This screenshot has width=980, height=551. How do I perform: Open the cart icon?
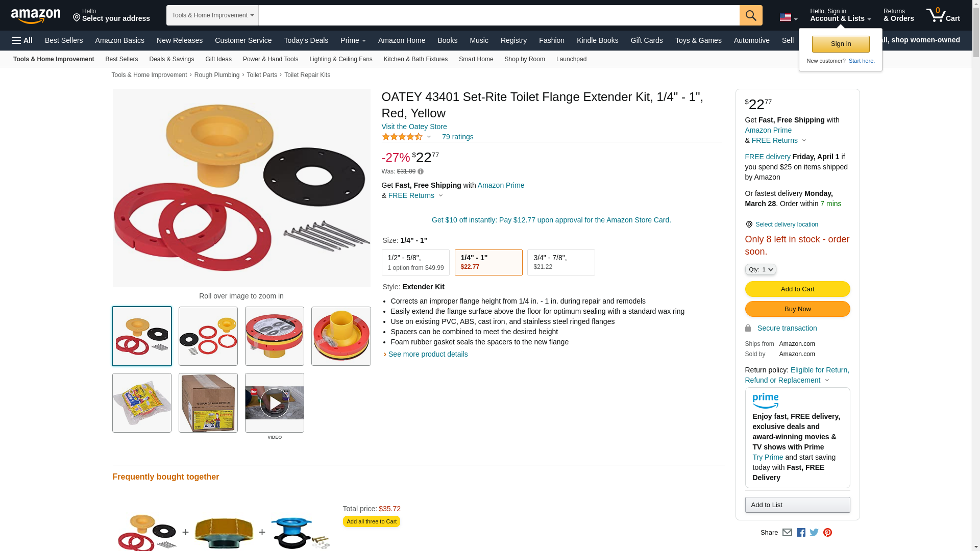(x=942, y=15)
